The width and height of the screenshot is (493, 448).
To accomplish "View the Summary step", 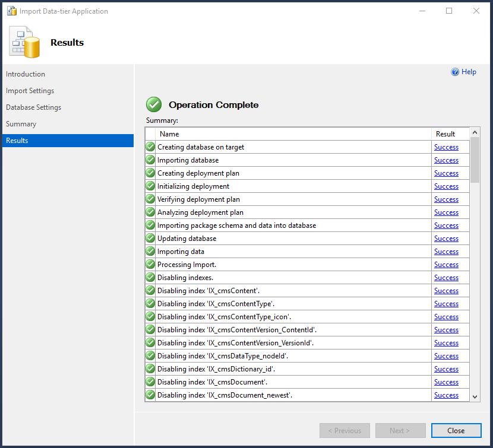I will (x=21, y=124).
